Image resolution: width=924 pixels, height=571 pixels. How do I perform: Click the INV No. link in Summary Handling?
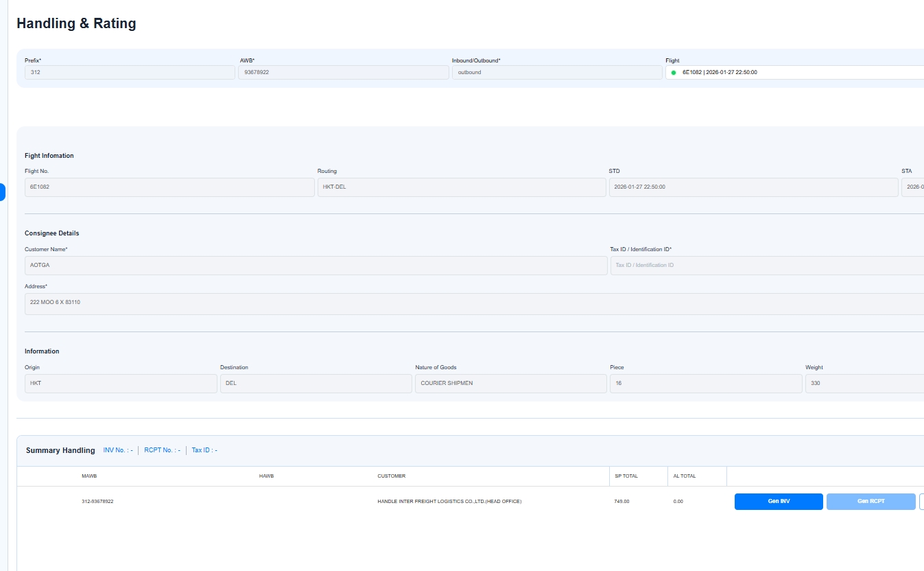tap(118, 450)
